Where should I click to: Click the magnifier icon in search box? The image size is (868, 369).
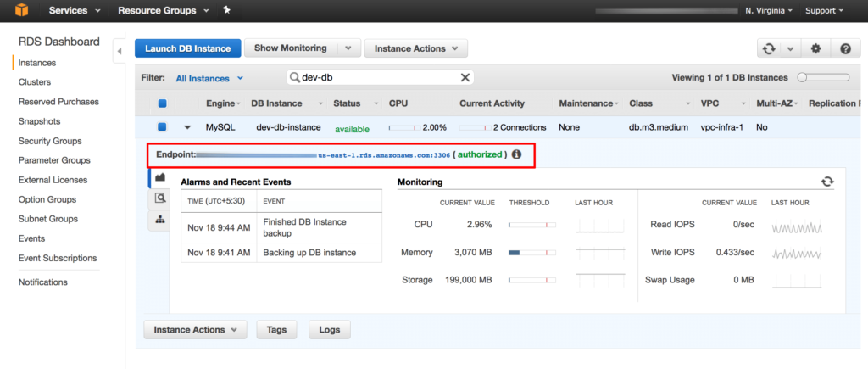295,77
